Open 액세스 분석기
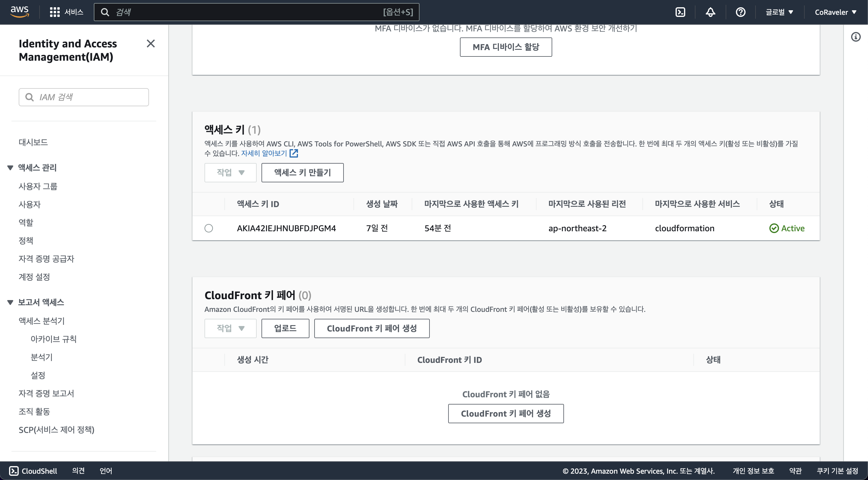 41,321
